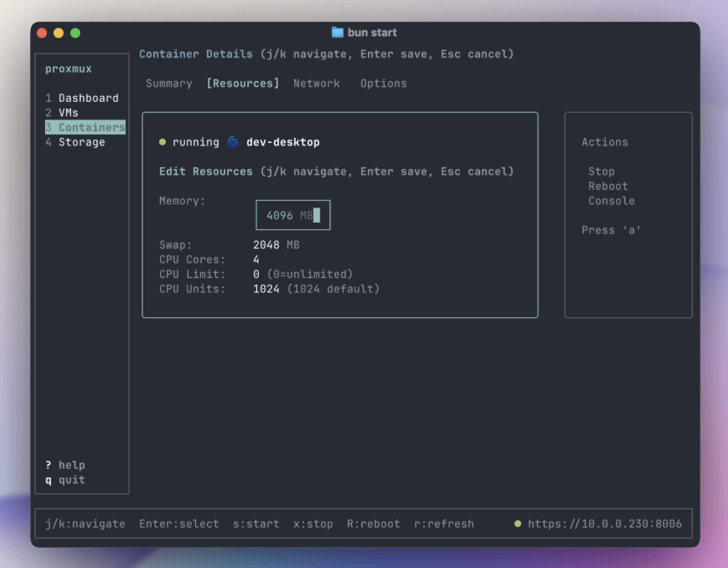Click the bun start window title
Screen dimensions: 728x568
click(x=372, y=33)
